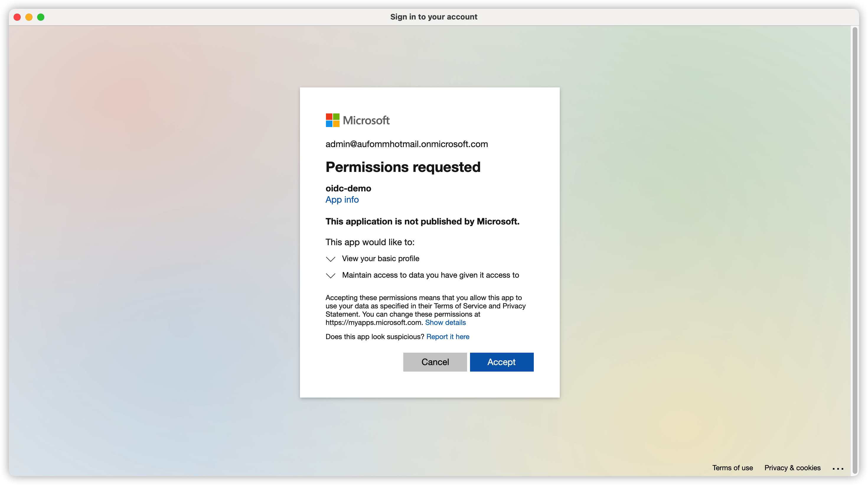This screenshot has width=868, height=485.
Task: Open the App info link
Action: point(342,200)
